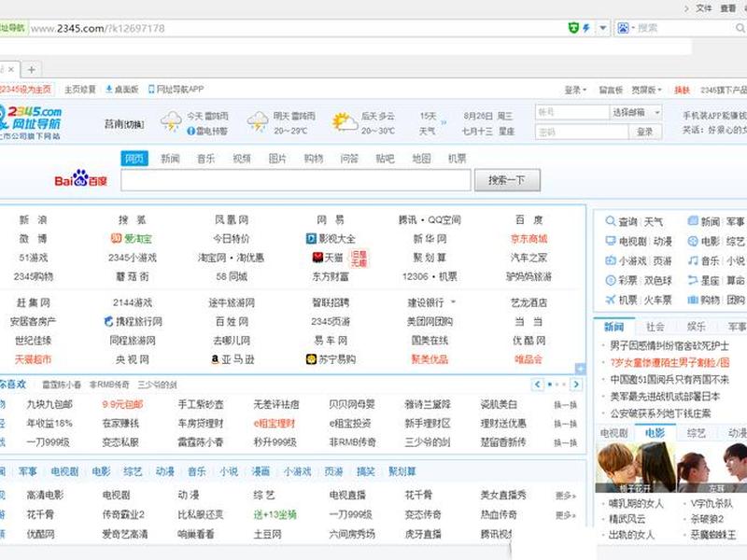
Task: Open the 栀子花开 movie thumbnail
Action: (x=635, y=468)
